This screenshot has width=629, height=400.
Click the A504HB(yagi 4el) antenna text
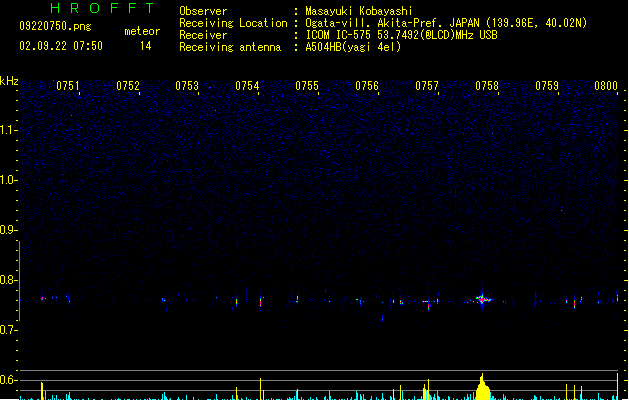(353, 47)
